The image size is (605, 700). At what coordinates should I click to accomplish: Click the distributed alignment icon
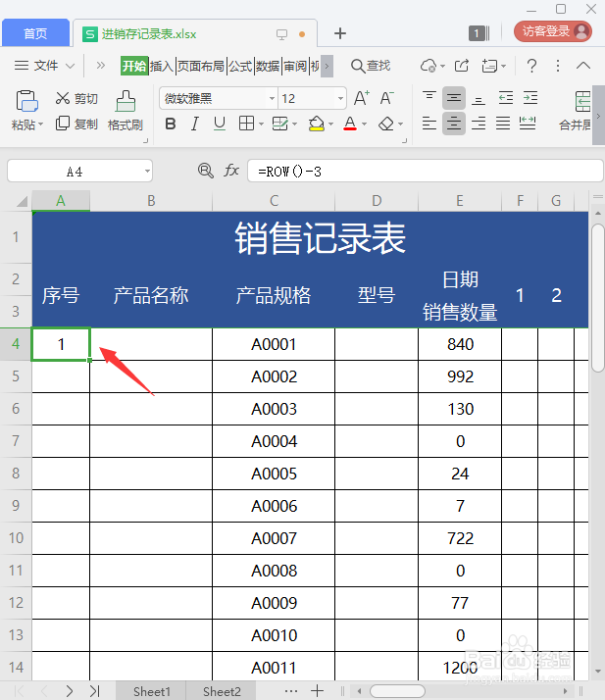coord(528,124)
